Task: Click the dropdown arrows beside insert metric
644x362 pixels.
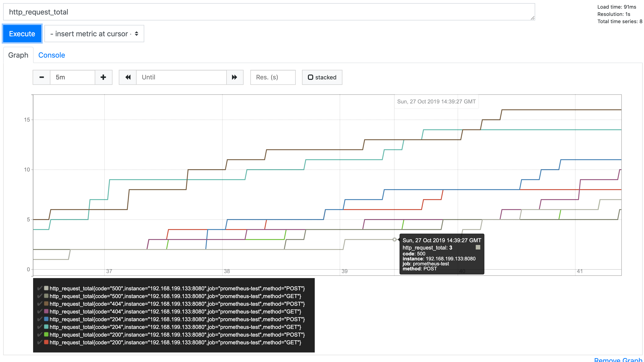Action: coord(137,34)
